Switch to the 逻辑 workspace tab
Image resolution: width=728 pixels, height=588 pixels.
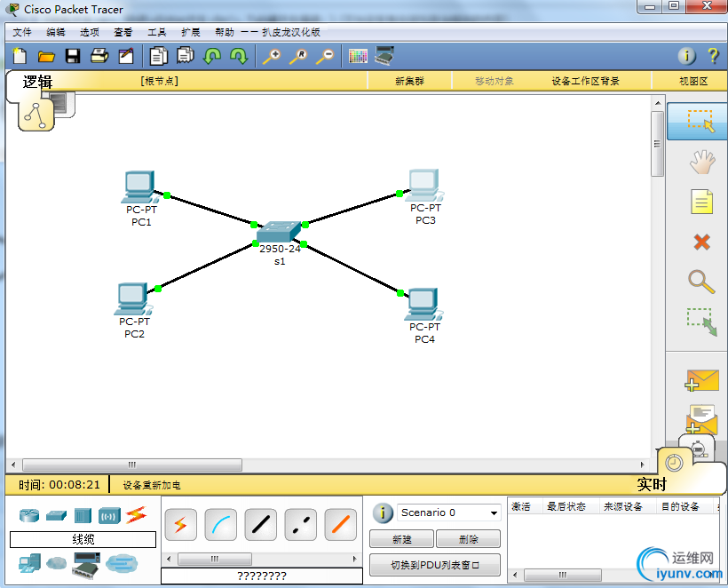[x=37, y=83]
